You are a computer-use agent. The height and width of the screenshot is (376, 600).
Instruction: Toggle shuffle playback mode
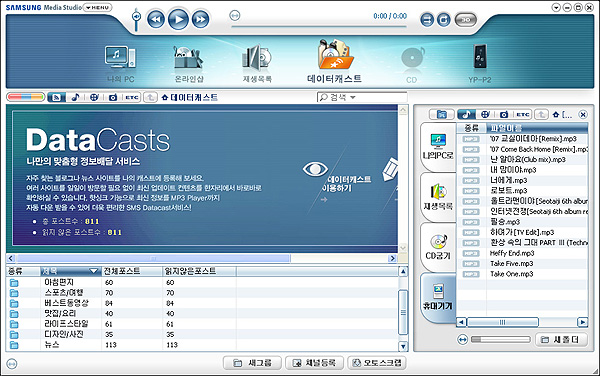point(427,20)
